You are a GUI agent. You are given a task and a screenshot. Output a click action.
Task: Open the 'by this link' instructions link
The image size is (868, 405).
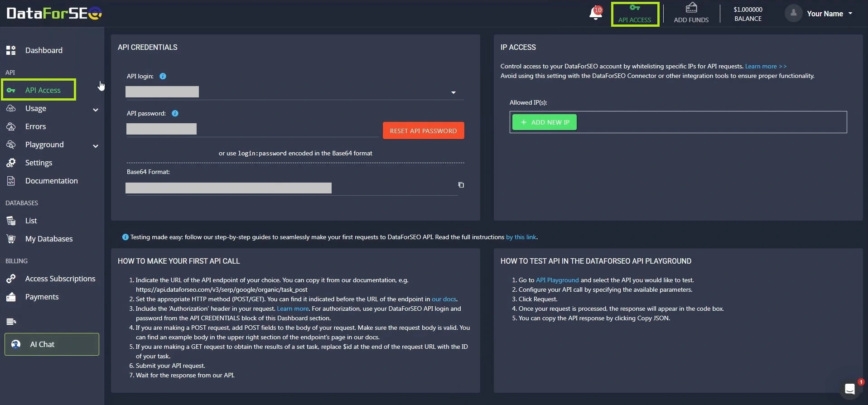[521, 237]
